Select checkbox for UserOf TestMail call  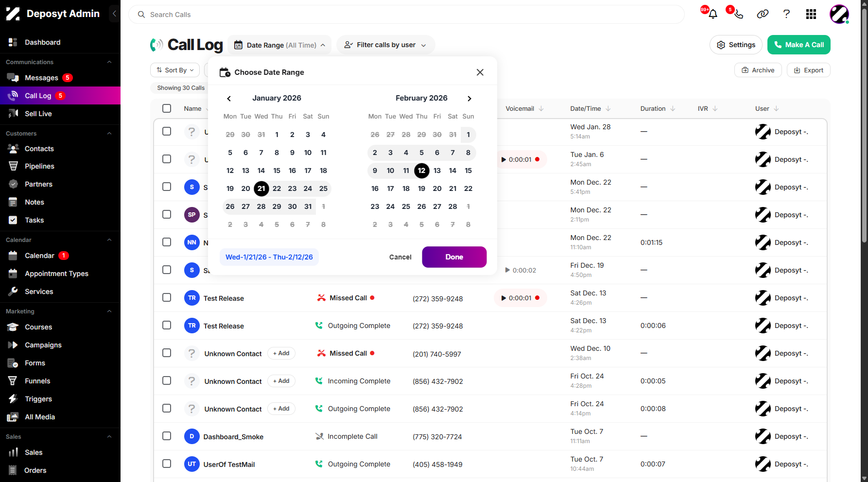click(x=167, y=464)
